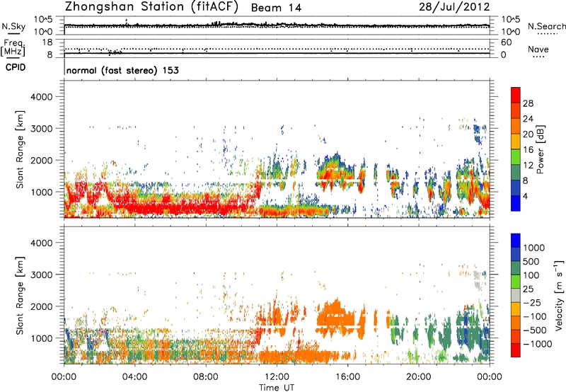Viewport: 566px width, 392px height.
Task: Click the "Beam 14" label
Action: [x=276, y=8]
